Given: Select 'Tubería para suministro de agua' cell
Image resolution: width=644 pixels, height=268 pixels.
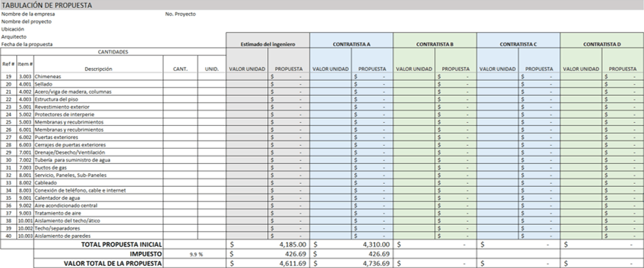Looking at the screenshot, I should coord(98,160).
